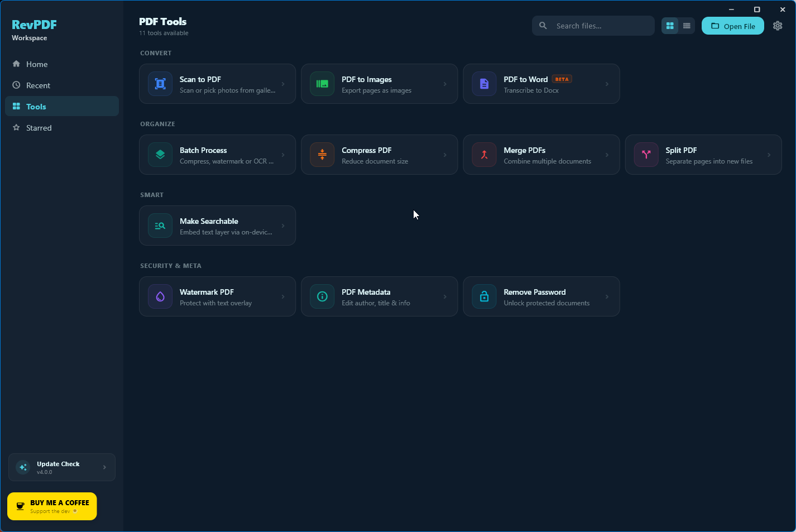The height and width of the screenshot is (532, 796).
Task: Expand Merge PDFs chevron
Action: click(607, 155)
